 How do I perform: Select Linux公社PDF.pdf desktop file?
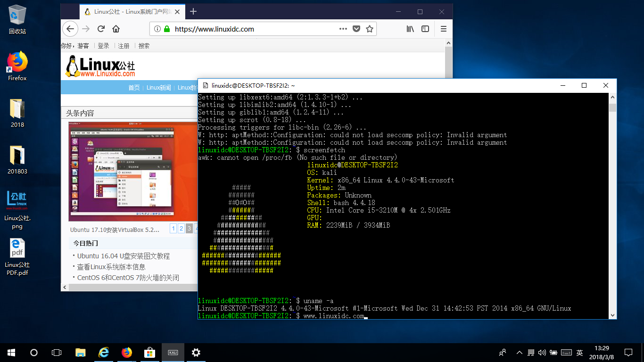(17, 257)
